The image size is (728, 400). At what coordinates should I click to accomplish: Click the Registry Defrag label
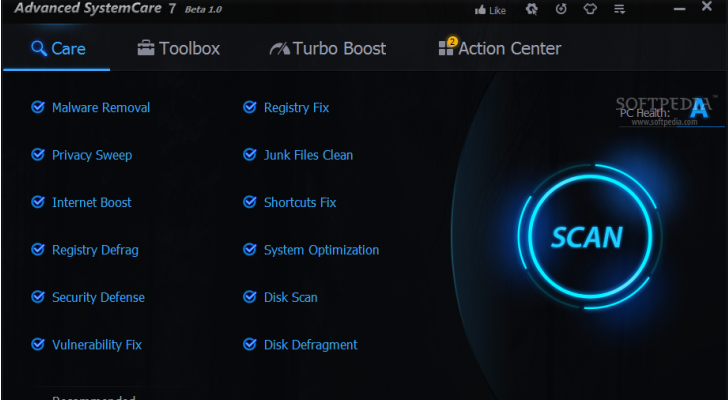(95, 251)
